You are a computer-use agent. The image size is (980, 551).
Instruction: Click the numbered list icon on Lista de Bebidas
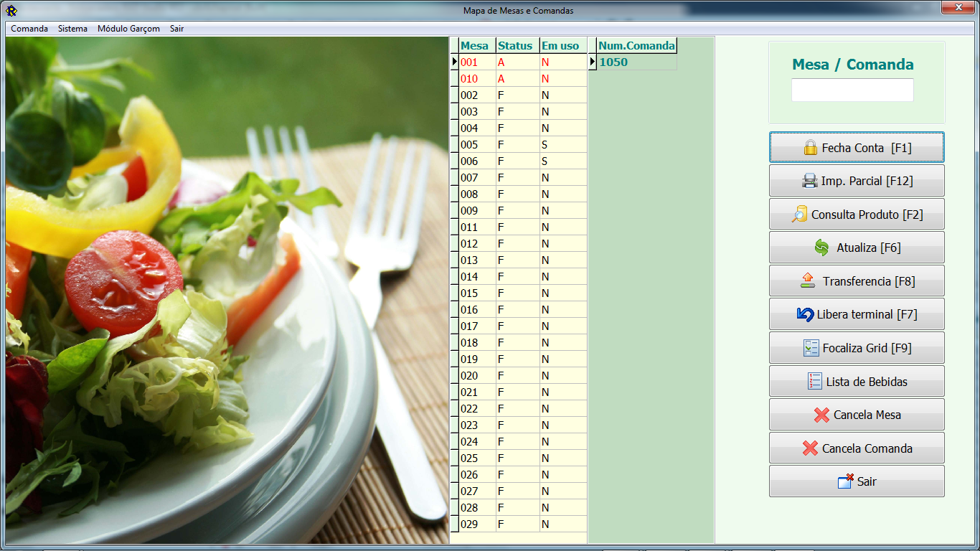[x=814, y=381]
